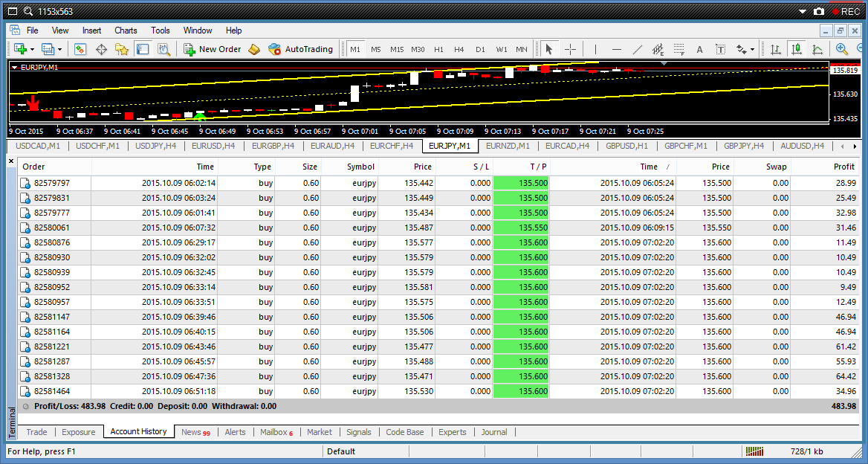
Task: Open the Help menu
Action: [x=233, y=30]
